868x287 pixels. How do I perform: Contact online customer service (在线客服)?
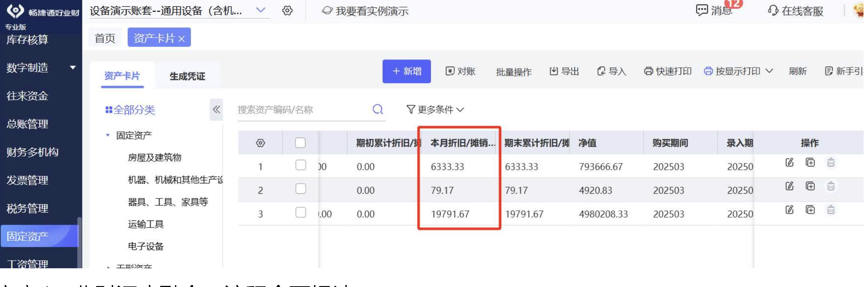click(795, 11)
